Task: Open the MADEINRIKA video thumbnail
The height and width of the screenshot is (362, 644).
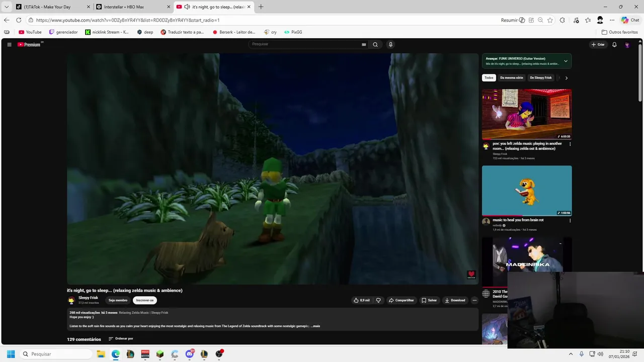Action: tap(527, 255)
